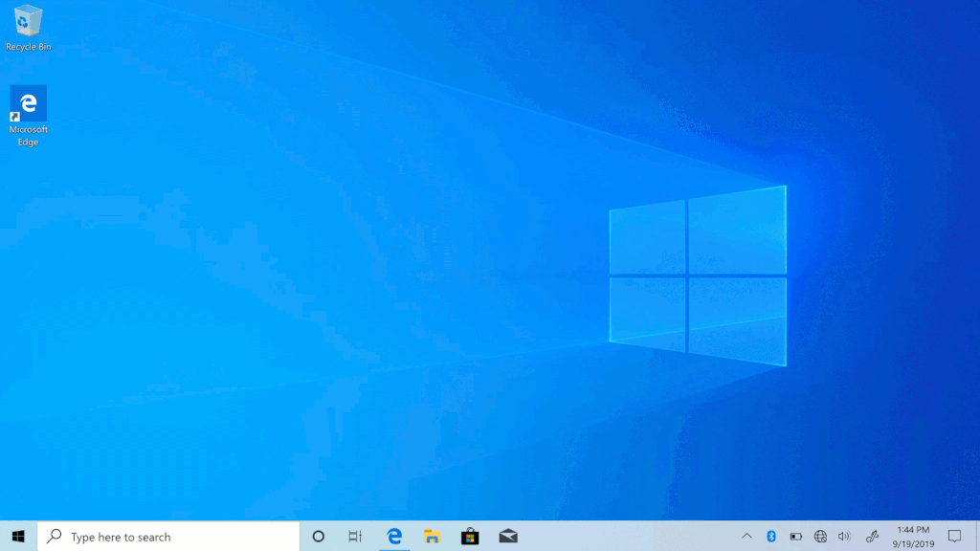Launch Edge from the taskbar
Image resolution: width=980 pixels, height=551 pixels.
tap(393, 537)
